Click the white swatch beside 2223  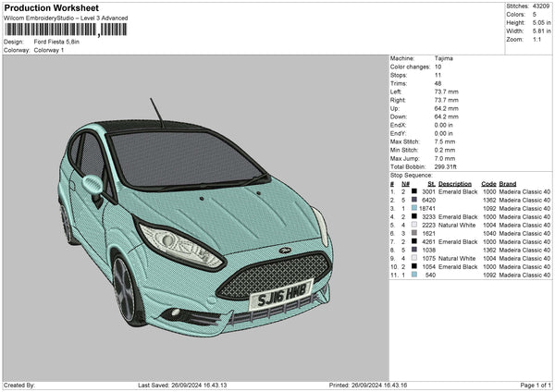(x=414, y=225)
